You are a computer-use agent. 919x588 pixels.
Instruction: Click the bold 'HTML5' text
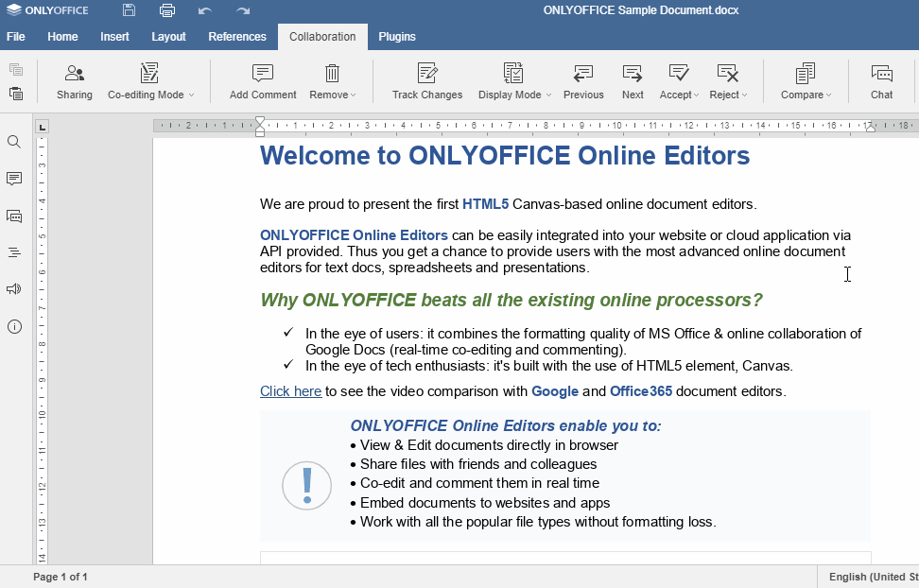(485, 204)
